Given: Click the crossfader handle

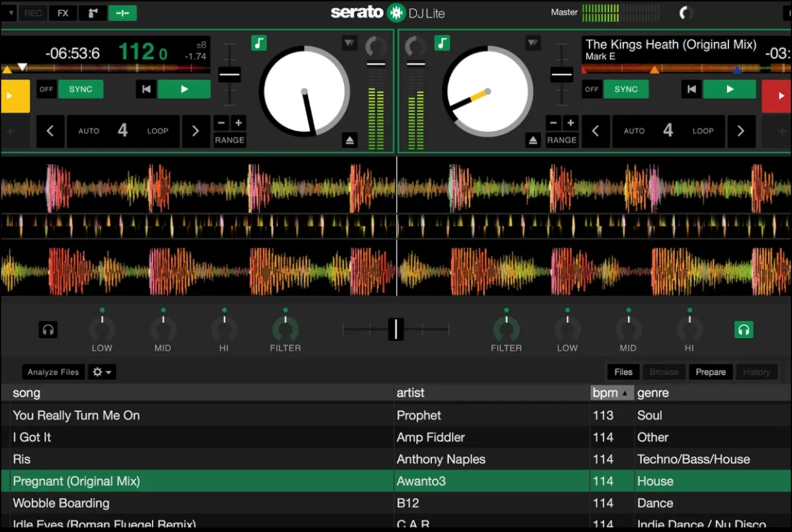Looking at the screenshot, I should pos(395,329).
